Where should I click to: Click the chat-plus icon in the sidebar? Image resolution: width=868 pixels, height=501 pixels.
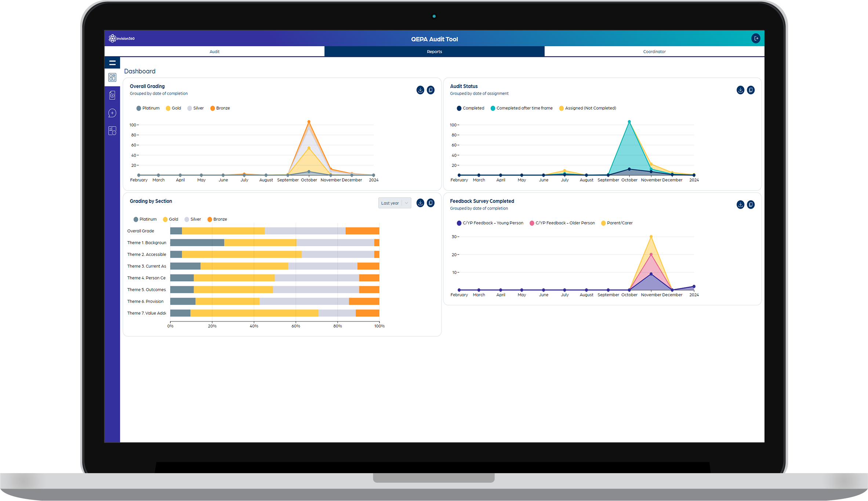point(112,113)
